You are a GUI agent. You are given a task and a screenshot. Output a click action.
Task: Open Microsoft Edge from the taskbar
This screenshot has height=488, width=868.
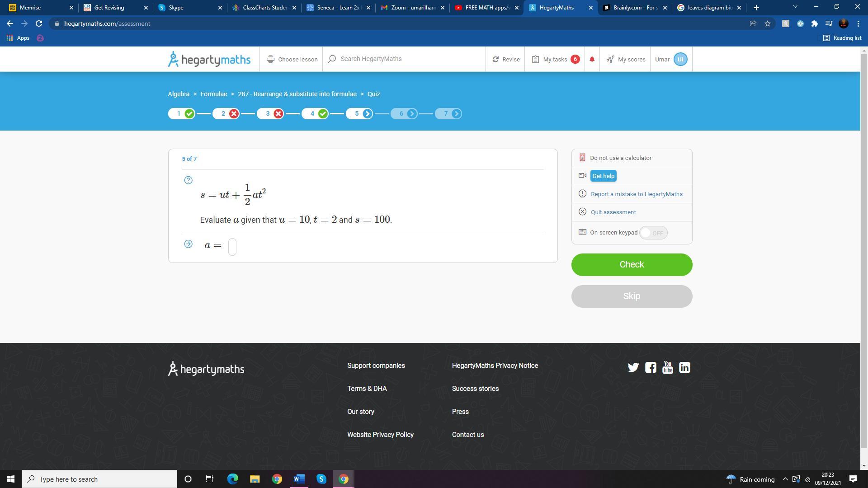[x=232, y=479]
